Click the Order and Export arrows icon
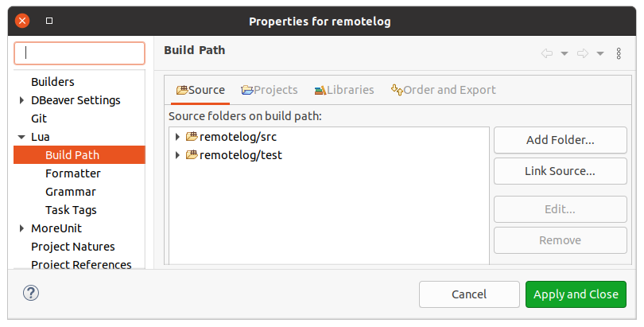 [397, 90]
